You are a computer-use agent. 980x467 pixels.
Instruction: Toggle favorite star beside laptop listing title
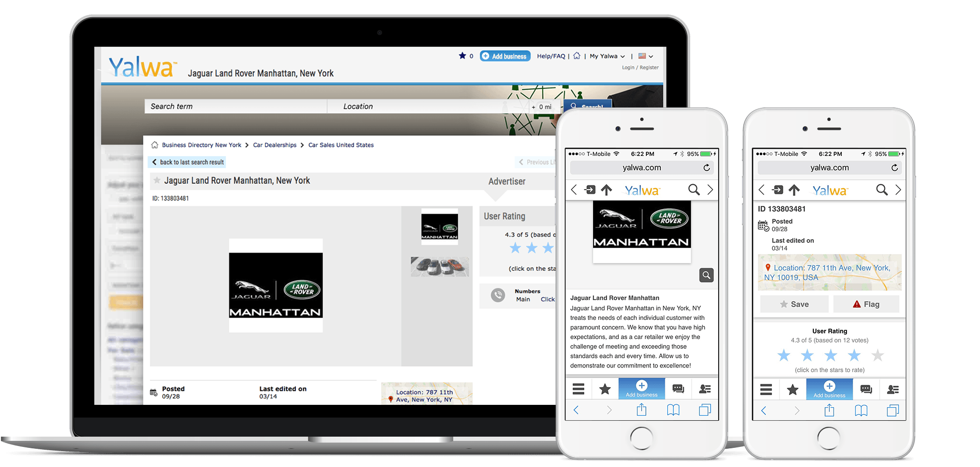(157, 181)
